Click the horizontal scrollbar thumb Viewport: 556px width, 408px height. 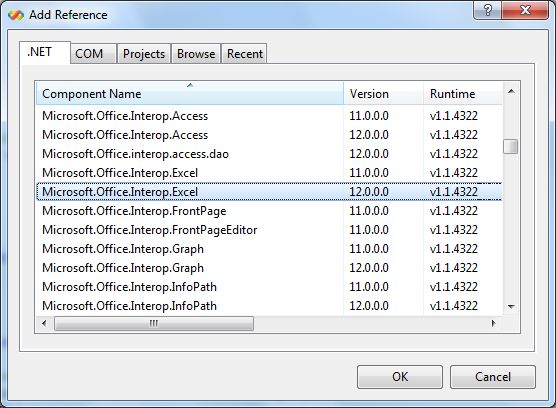click(154, 324)
